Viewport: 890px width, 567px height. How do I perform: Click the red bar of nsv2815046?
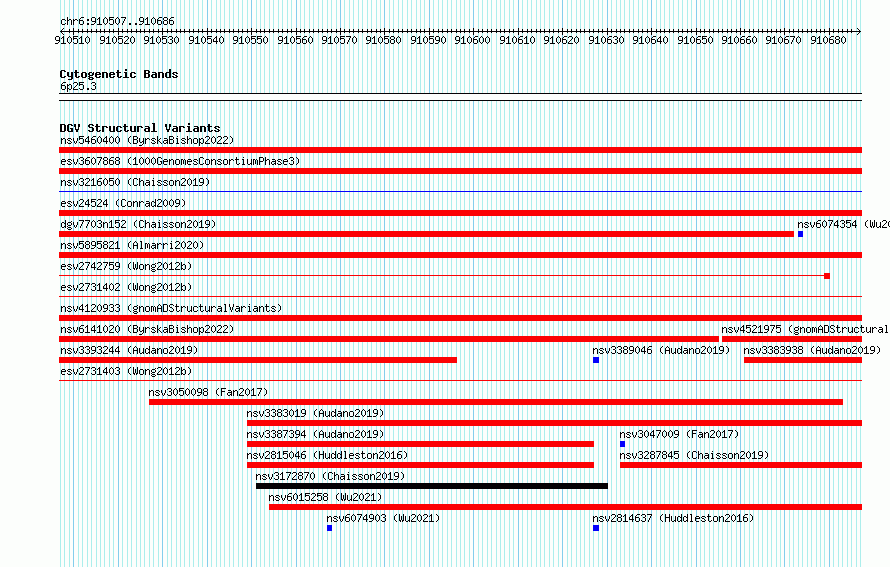pyautogui.click(x=421, y=465)
